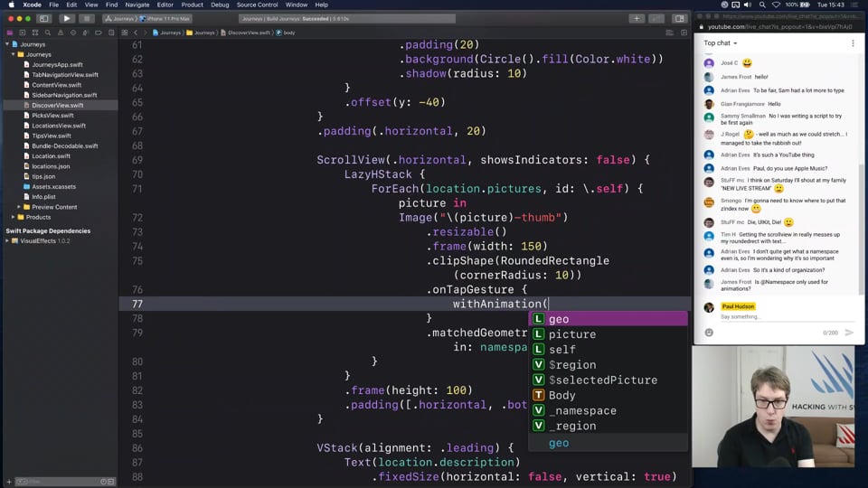Screen dimensions: 868x488
Task: Open the volume menu bar icon
Action: tap(749, 5)
